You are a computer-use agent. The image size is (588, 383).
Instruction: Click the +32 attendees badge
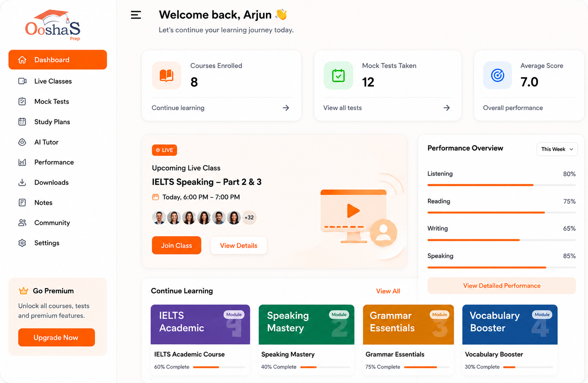tap(249, 218)
